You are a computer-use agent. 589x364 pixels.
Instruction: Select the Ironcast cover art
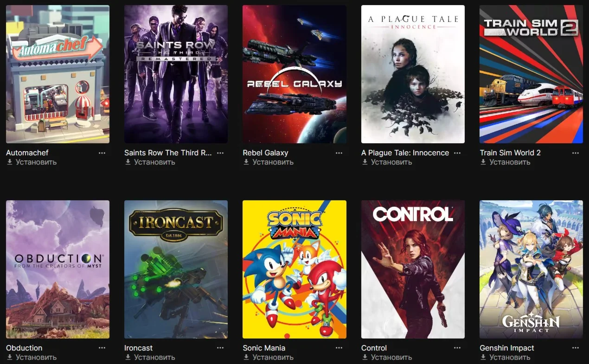(176, 269)
